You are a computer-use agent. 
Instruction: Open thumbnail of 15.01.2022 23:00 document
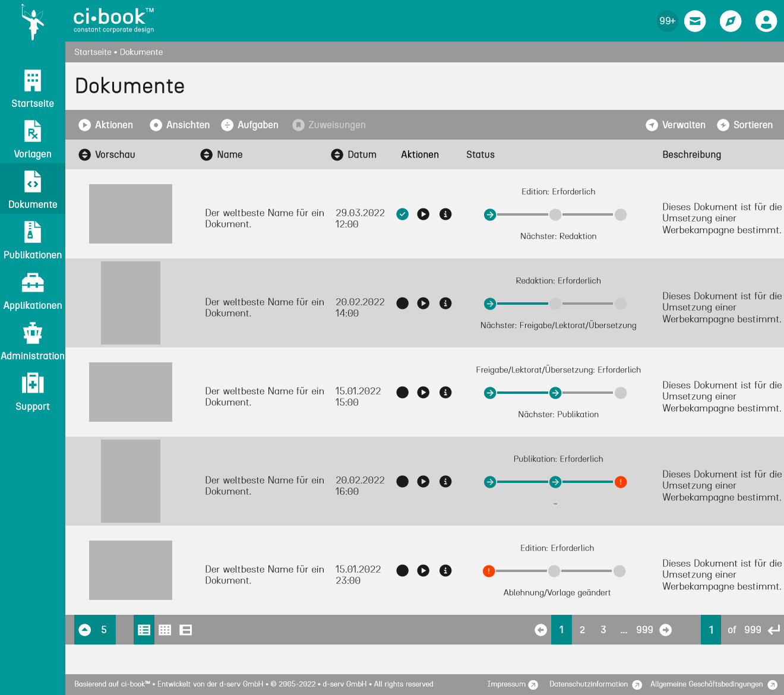[131, 570]
